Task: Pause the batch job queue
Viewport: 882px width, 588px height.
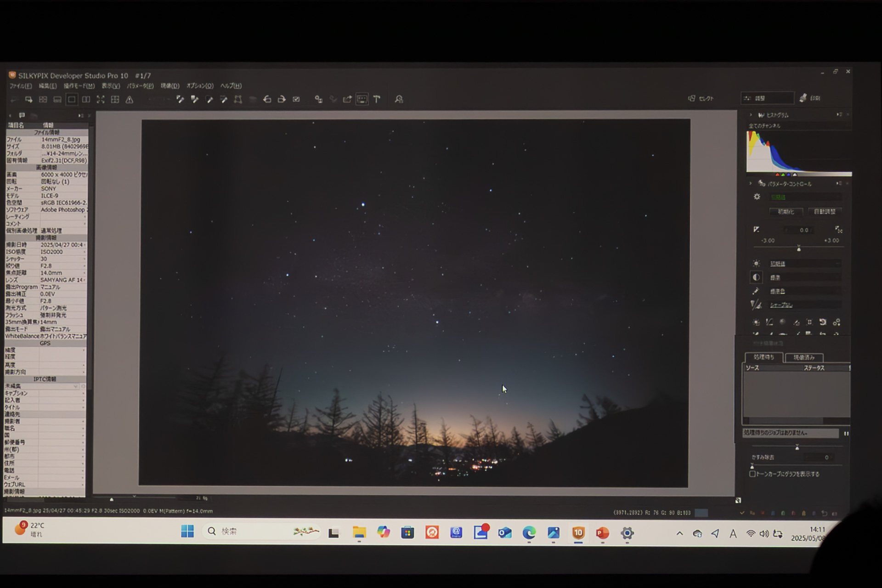Action: [x=846, y=433]
